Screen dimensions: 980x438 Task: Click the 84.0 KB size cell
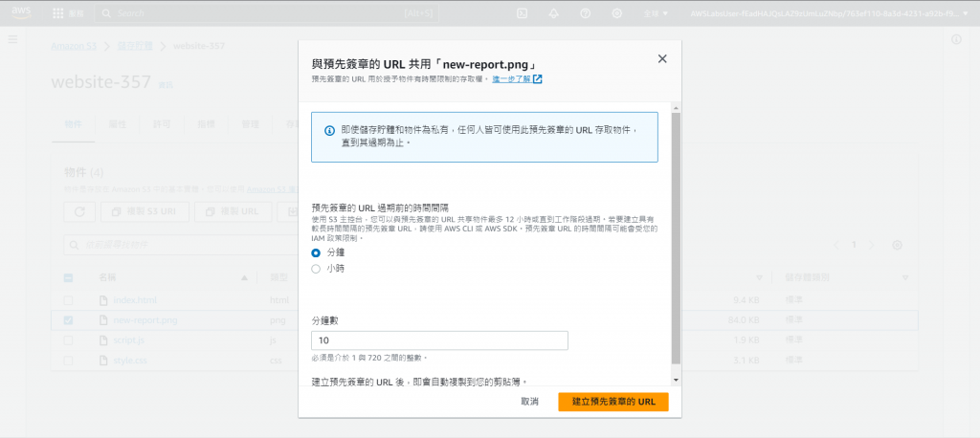coord(744,320)
